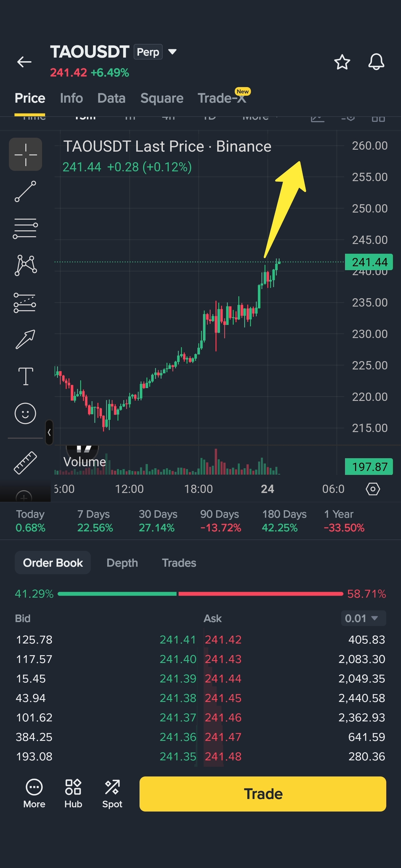Switch to the Square tab
Viewport: 401px width, 868px height.
tap(162, 98)
